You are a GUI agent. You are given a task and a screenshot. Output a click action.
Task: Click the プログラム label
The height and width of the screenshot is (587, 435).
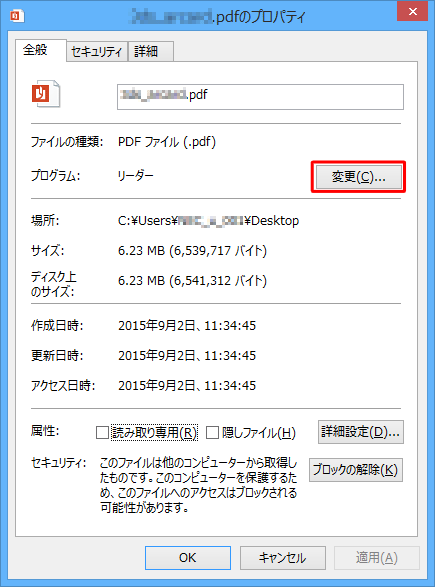55,176
